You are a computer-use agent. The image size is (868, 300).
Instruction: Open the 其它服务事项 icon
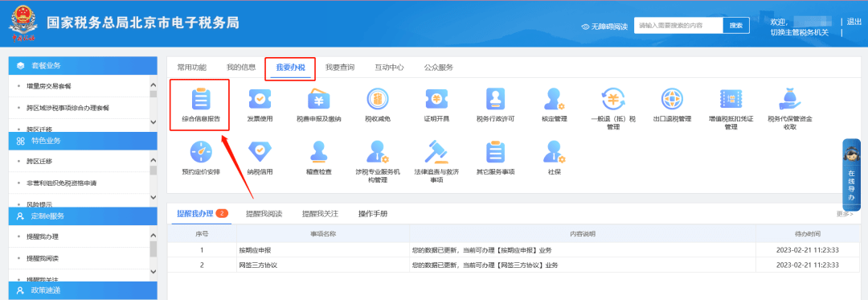[x=495, y=153]
